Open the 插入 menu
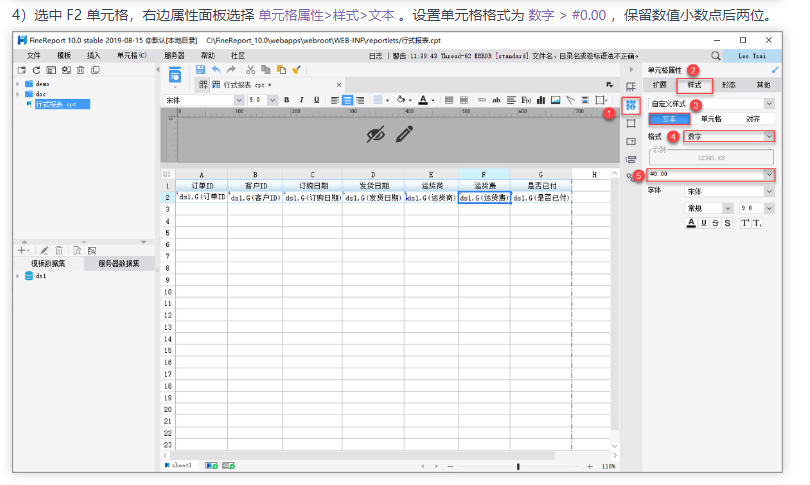The image size is (810, 485). (94, 55)
